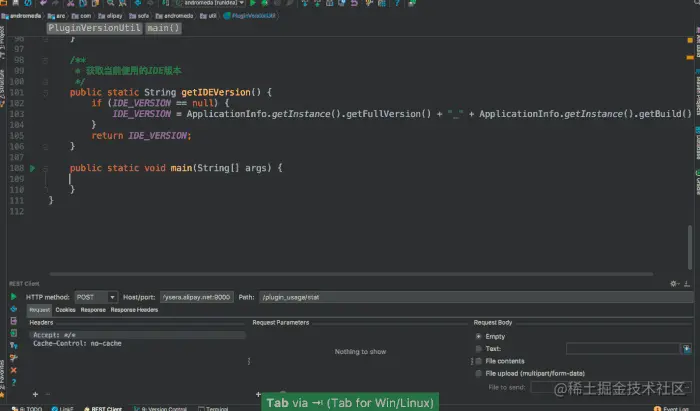Click the util folder in navigation bar
Image resolution: width=700 pixels, height=411 pixels.
click(208, 16)
